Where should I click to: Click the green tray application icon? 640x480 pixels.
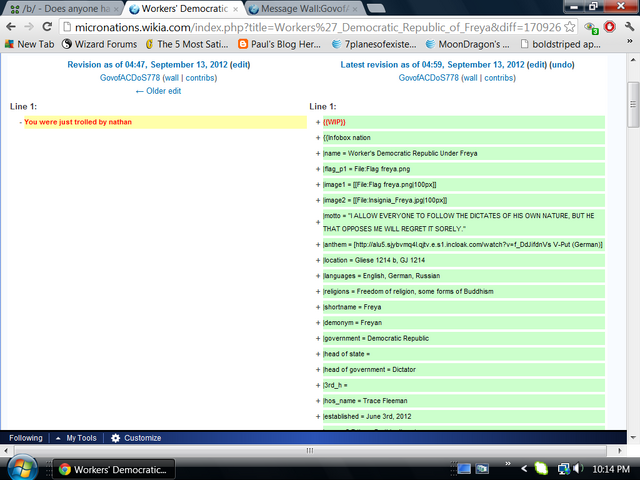(541, 469)
